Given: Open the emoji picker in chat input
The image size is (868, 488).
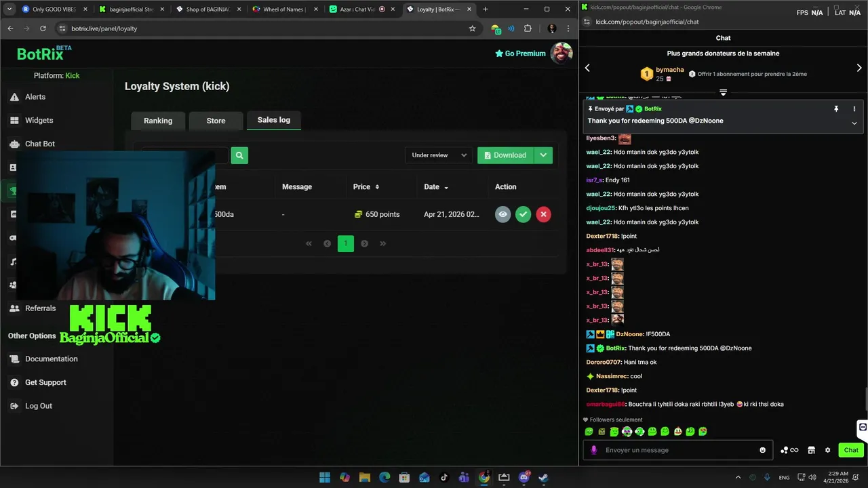Looking at the screenshot, I should pyautogui.click(x=762, y=450).
